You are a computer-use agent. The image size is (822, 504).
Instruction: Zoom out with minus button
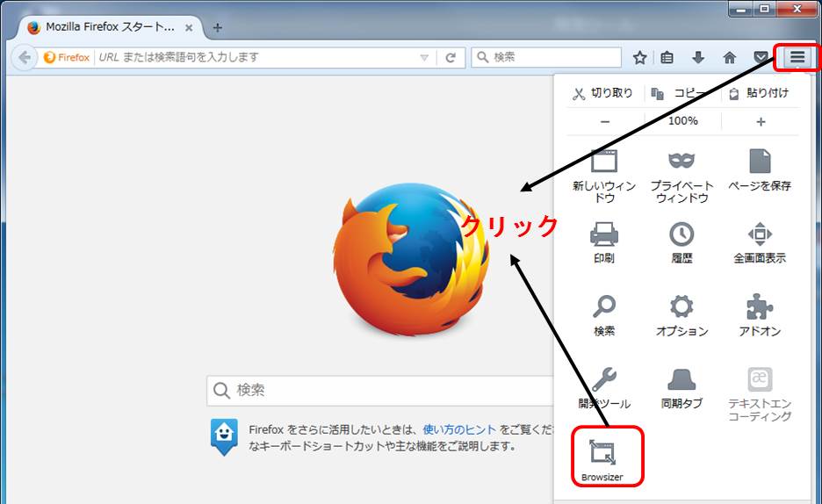(605, 121)
